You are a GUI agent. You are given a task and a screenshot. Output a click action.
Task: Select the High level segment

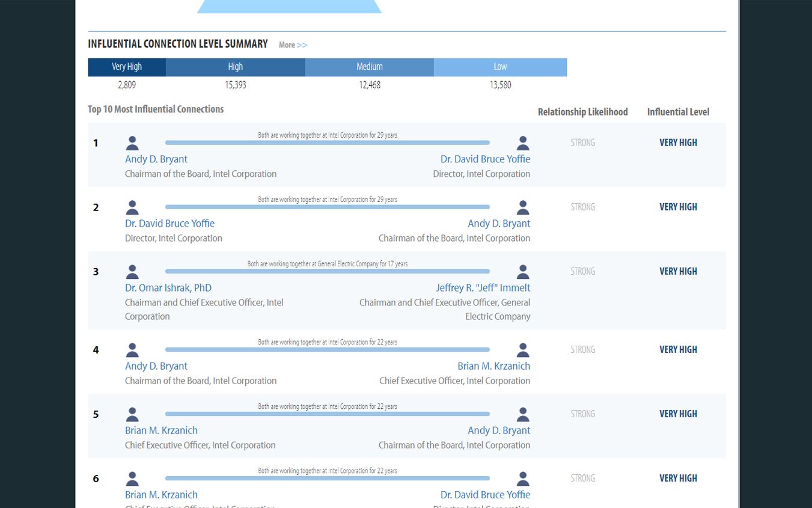pyautogui.click(x=236, y=67)
